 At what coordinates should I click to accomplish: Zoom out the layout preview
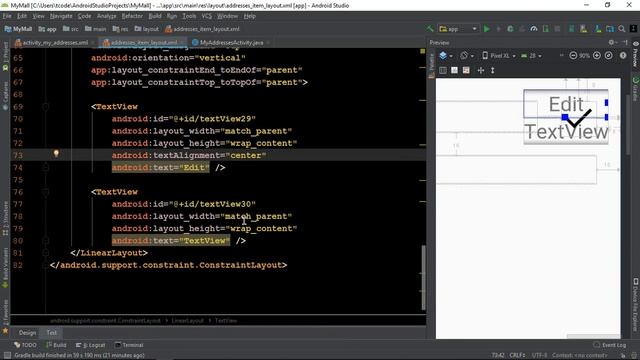click(x=573, y=56)
